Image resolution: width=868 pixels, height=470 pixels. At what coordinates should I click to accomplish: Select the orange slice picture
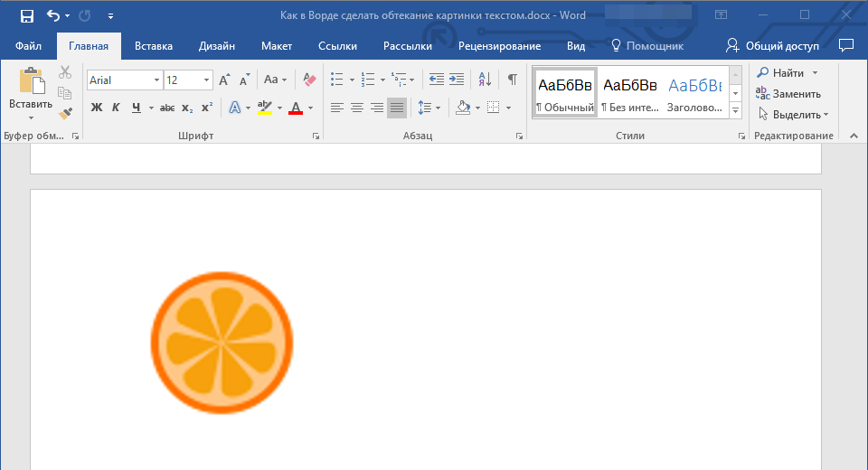[222, 343]
